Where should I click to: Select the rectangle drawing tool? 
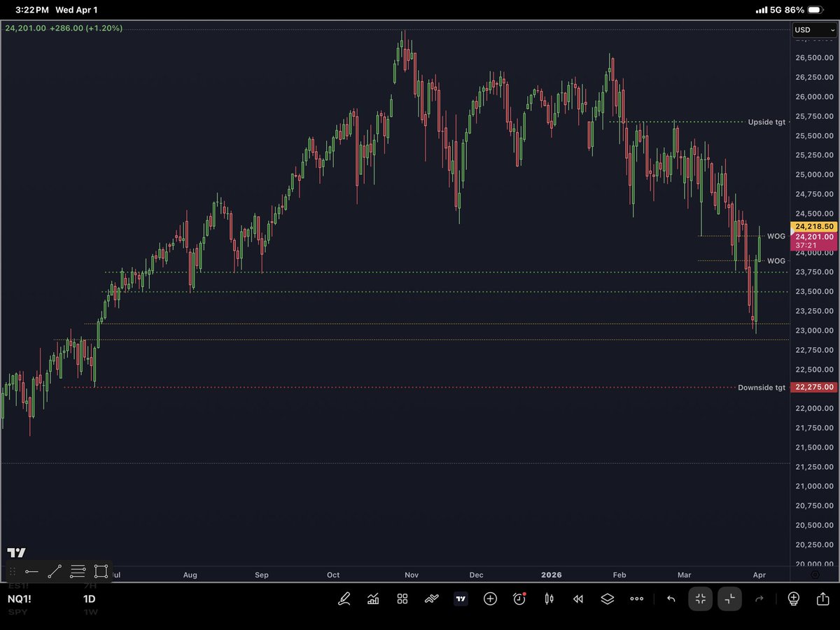(101, 571)
